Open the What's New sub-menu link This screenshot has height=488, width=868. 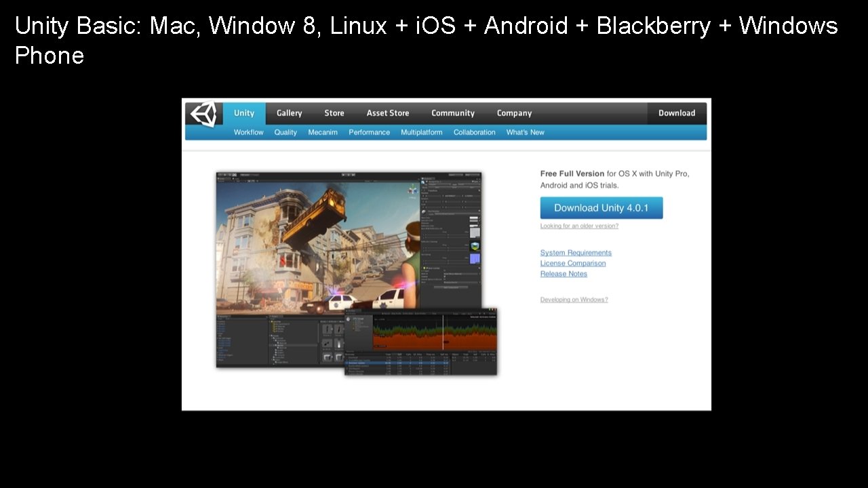pos(526,132)
